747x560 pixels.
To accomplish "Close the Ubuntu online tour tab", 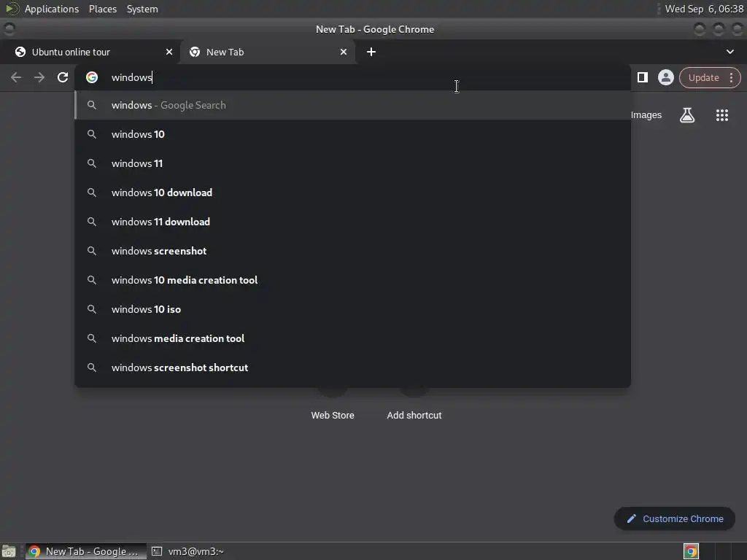I will (x=169, y=52).
